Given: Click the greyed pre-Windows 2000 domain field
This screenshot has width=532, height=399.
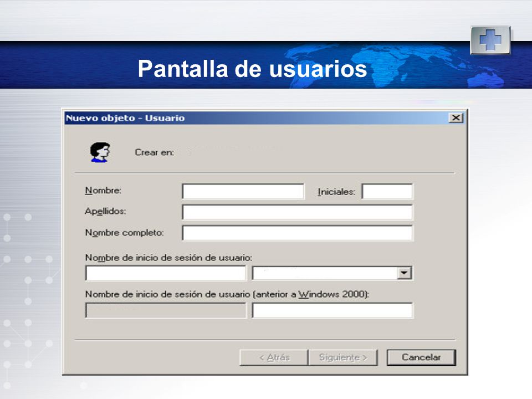Looking at the screenshot, I should click(166, 310).
